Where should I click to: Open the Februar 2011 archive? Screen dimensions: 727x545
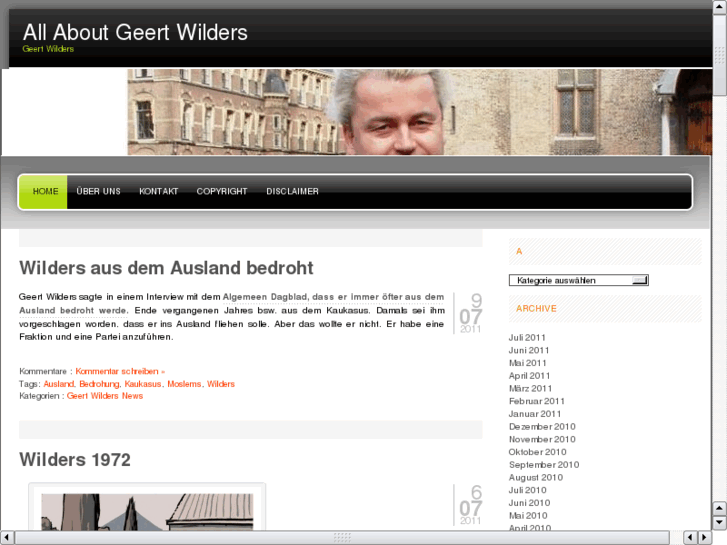pyautogui.click(x=536, y=401)
